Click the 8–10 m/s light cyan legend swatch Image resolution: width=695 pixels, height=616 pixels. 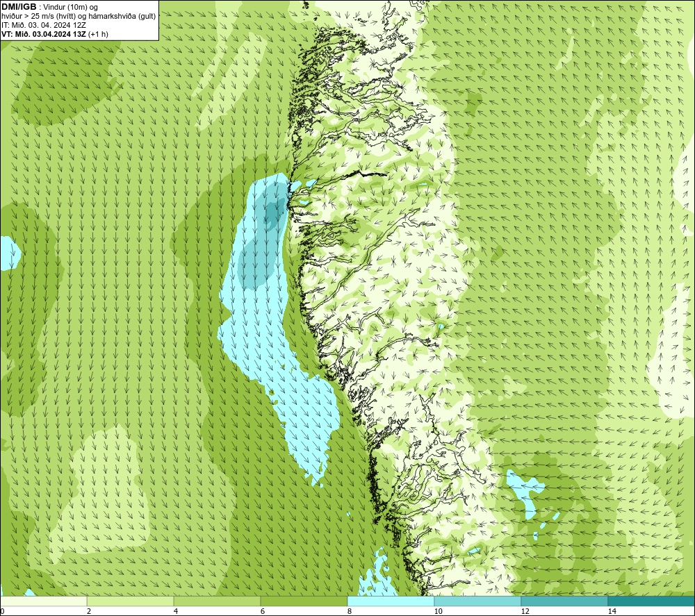(391, 601)
